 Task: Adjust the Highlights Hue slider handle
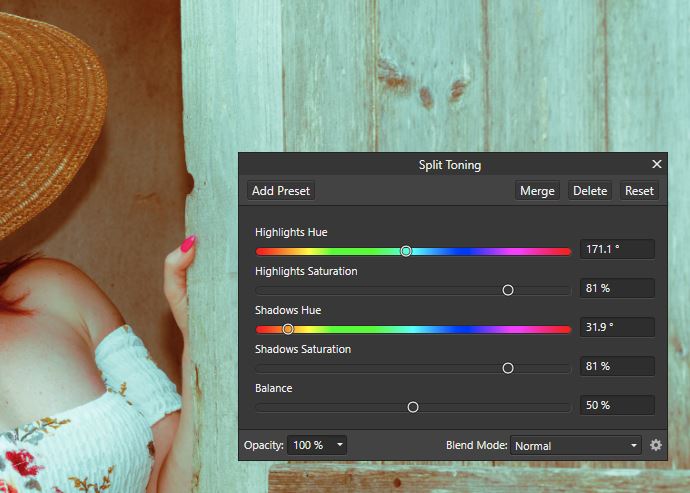click(406, 251)
